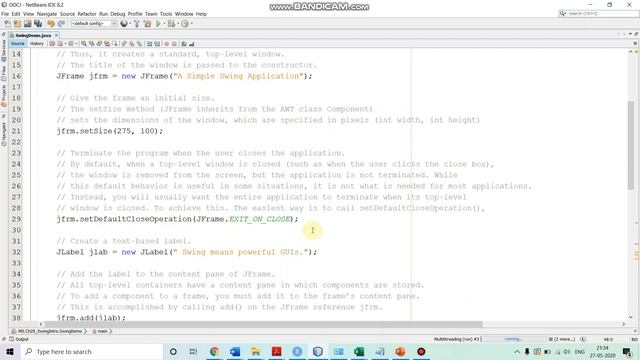The image size is (640, 360).
Task: Click the Build Project hammer icon
Action: [137, 24]
